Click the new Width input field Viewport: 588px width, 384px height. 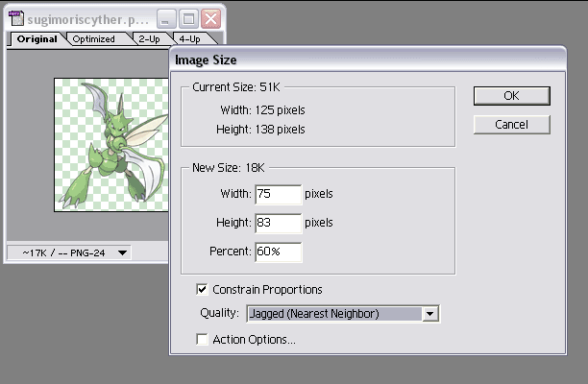coord(279,194)
